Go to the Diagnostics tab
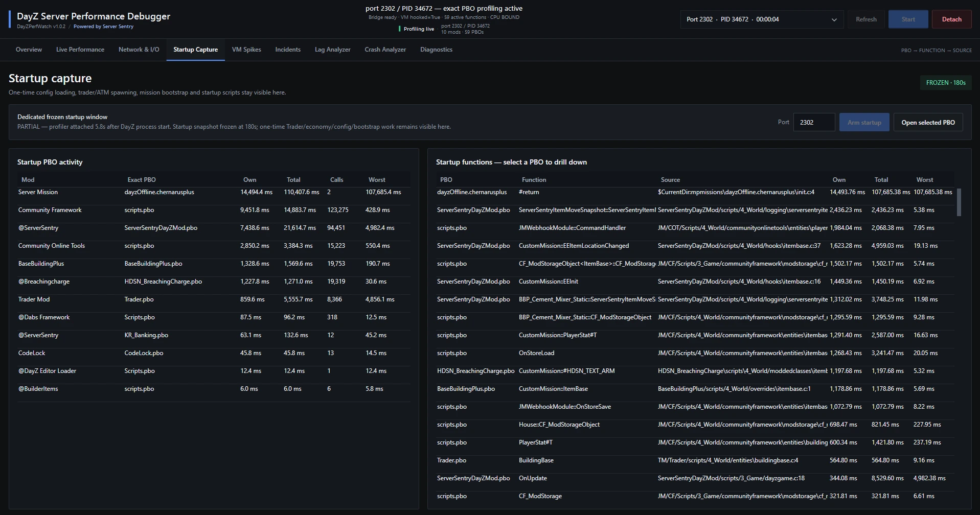The height and width of the screenshot is (515, 980). pyautogui.click(x=436, y=50)
